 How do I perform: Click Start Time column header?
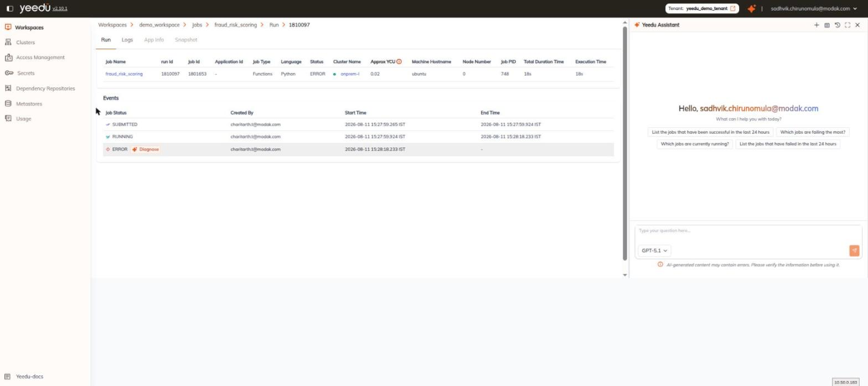pos(355,113)
